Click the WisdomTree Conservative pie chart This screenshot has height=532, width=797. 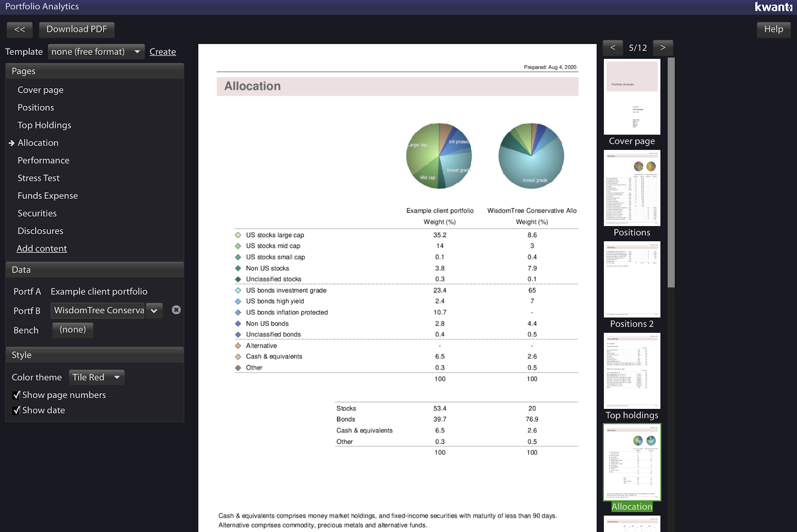(531, 156)
